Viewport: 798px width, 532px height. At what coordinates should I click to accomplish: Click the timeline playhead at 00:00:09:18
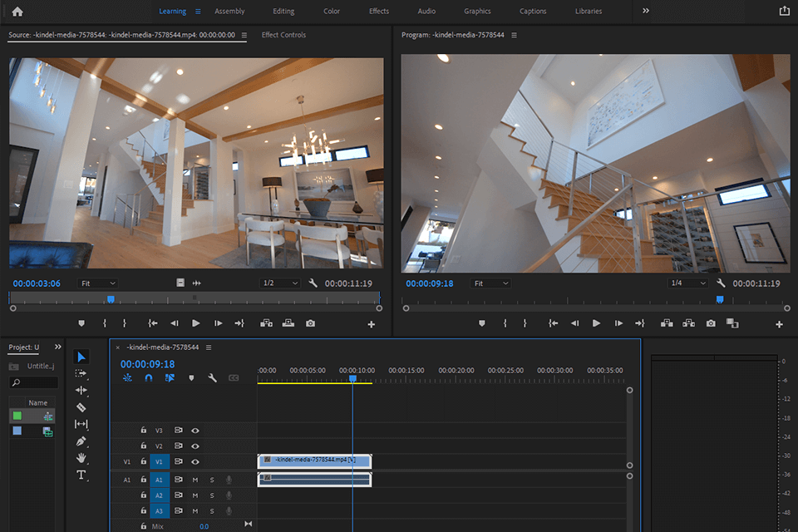(352, 378)
